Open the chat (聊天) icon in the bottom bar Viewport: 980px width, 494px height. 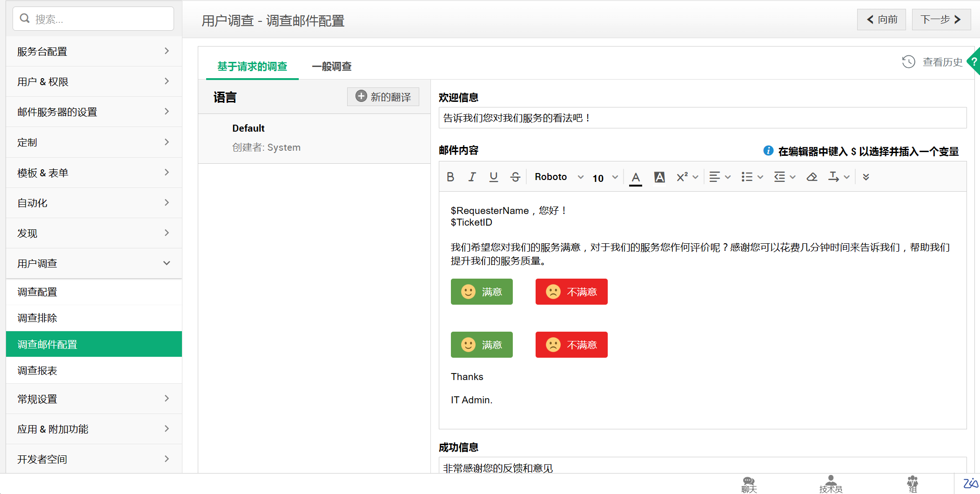tap(749, 484)
